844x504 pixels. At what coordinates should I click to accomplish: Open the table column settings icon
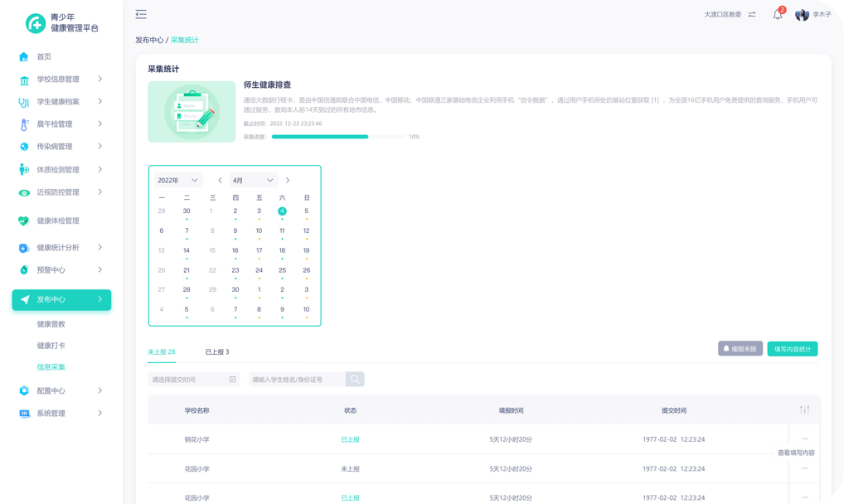point(804,410)
